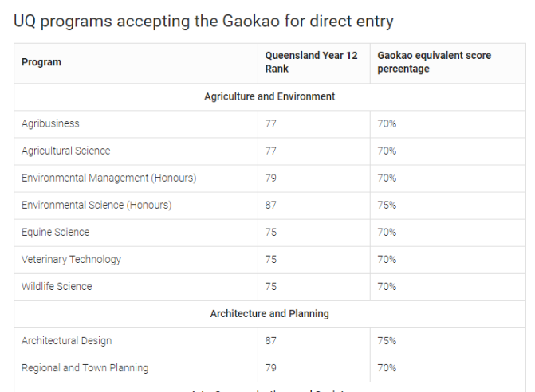The height and width of the screenshot is (392, 535).
Task: Click rank 79 for Regional and Town Planning
Action: coord(271,367)
